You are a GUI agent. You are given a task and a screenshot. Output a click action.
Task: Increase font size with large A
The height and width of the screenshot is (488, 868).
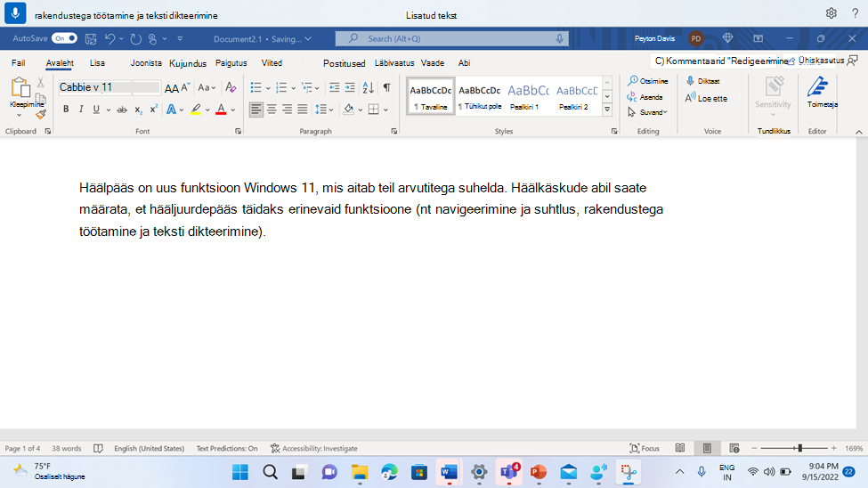171,87
